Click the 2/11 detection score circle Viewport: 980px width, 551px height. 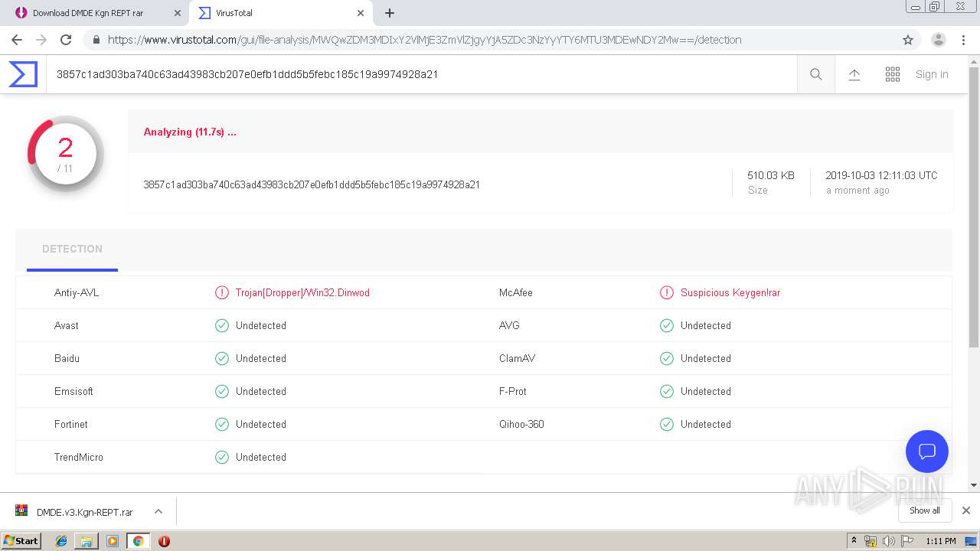click(66, 153)
